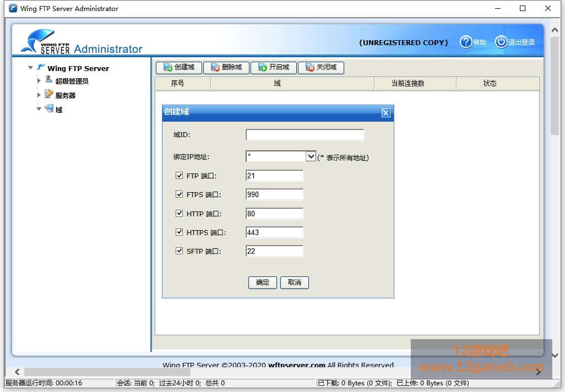Click the vertical scrollbar up arrow

pos(555,30)
